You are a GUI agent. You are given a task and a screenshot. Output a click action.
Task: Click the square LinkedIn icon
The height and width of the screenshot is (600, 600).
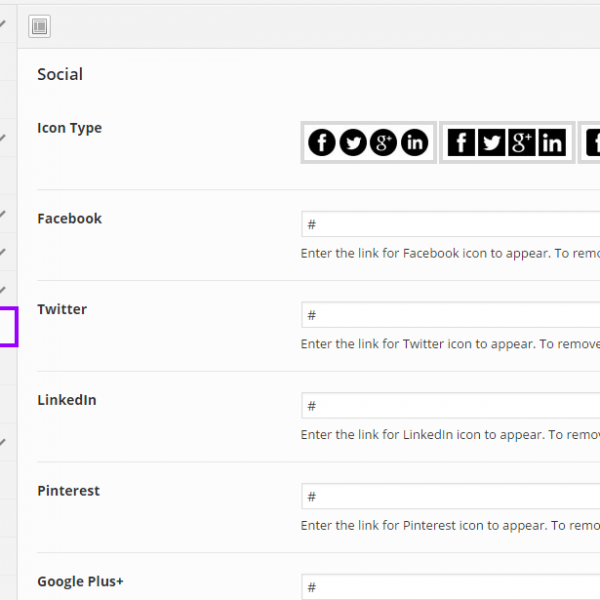click(552, 143)
